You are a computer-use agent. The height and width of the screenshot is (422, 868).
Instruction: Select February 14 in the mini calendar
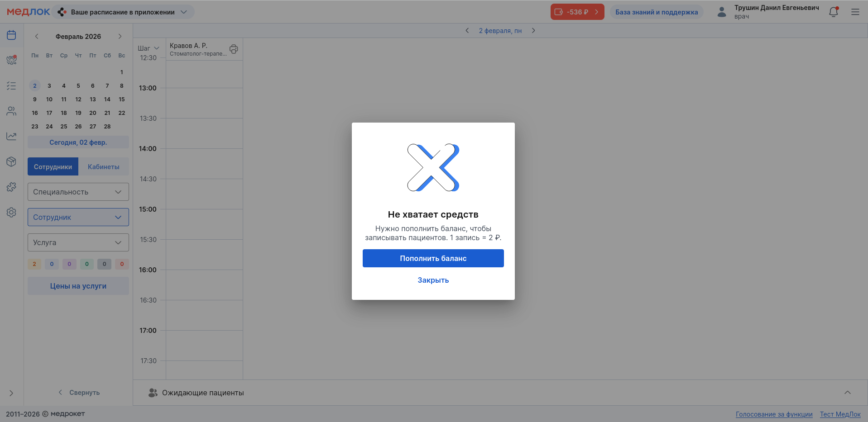pyautogui.click(x=107, y=100)
